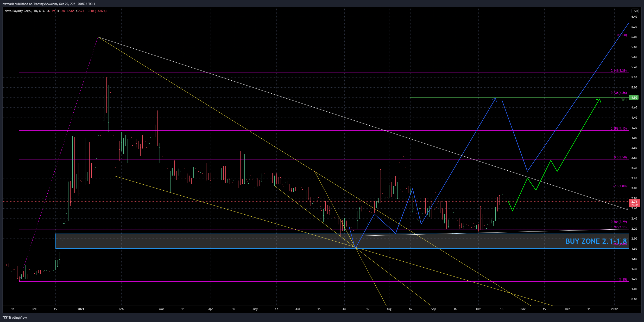Select the green 4.80 TP1 price tag
644x322 pixels.
click(634, 98)
